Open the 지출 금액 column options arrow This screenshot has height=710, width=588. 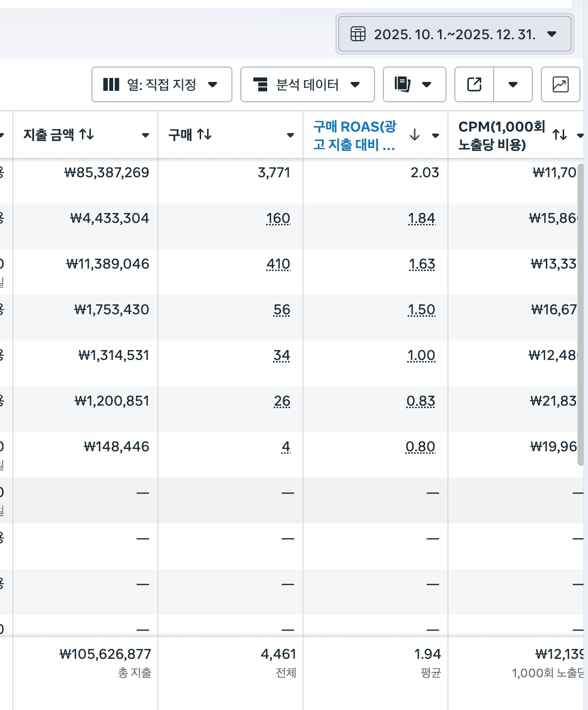[146, 135]
